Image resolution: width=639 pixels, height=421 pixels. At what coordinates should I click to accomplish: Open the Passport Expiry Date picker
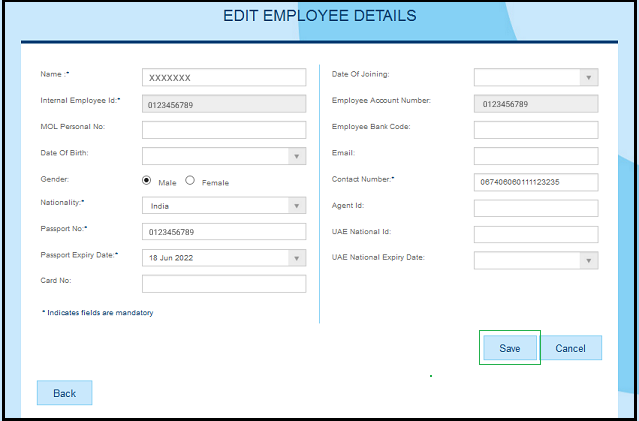click(x=224, y=258)
